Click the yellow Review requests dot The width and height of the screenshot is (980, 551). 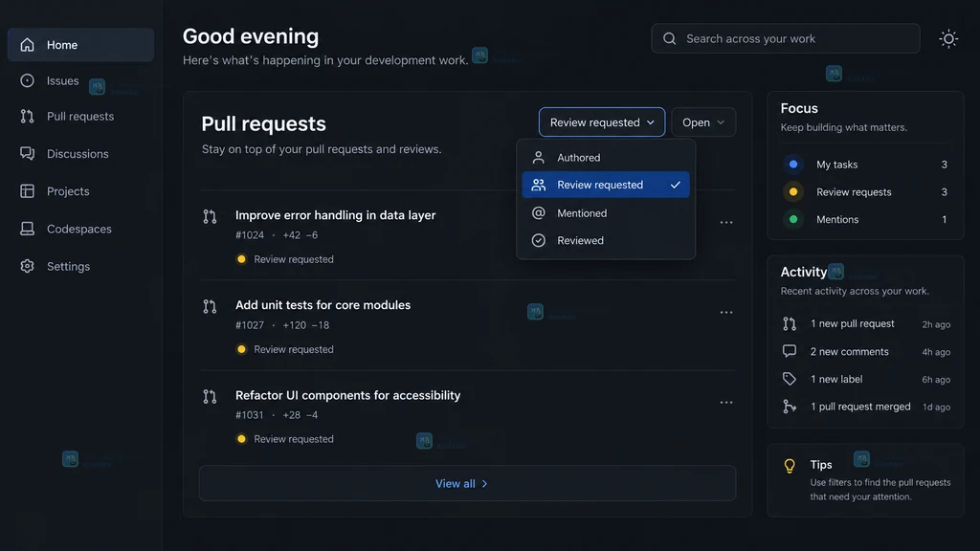coord(793,191)
